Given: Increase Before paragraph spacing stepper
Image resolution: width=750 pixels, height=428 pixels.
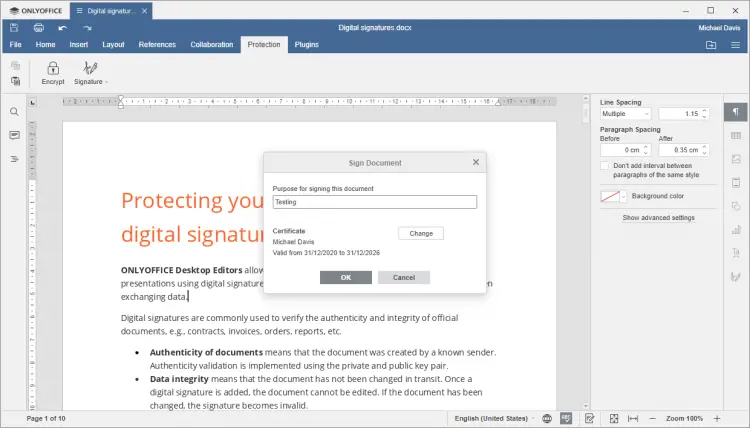Looking at the screenshot, I should point(646,147).
